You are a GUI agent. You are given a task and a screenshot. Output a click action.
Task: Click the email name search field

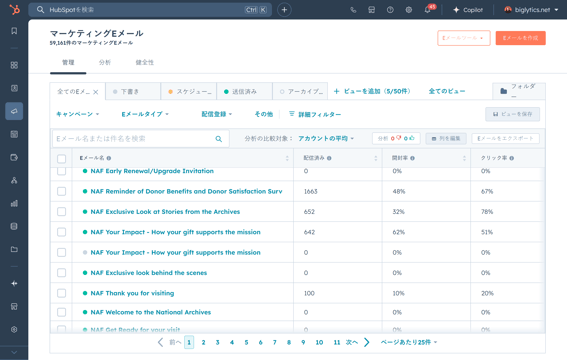coord(141,139)
